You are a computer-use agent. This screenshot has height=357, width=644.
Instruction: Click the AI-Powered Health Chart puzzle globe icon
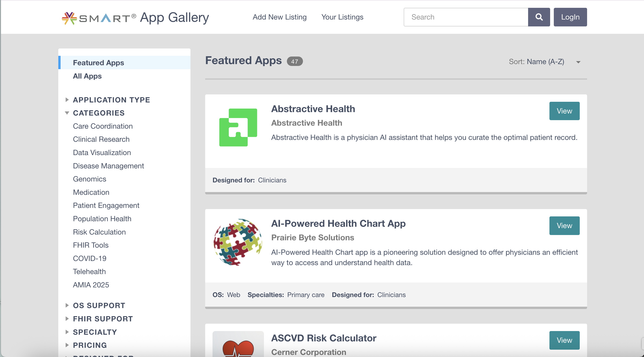pyautogui.click(x=238, y=242)
